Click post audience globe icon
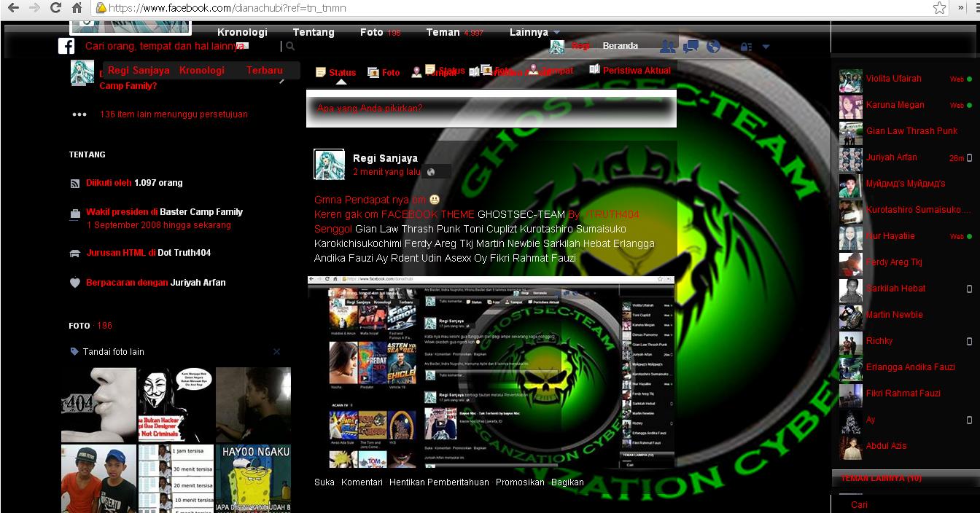 (x=430, y=172)
